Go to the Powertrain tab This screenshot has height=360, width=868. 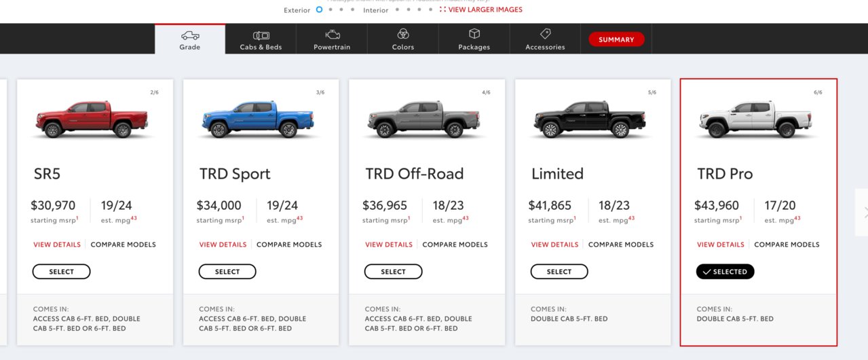pos(333,39)
